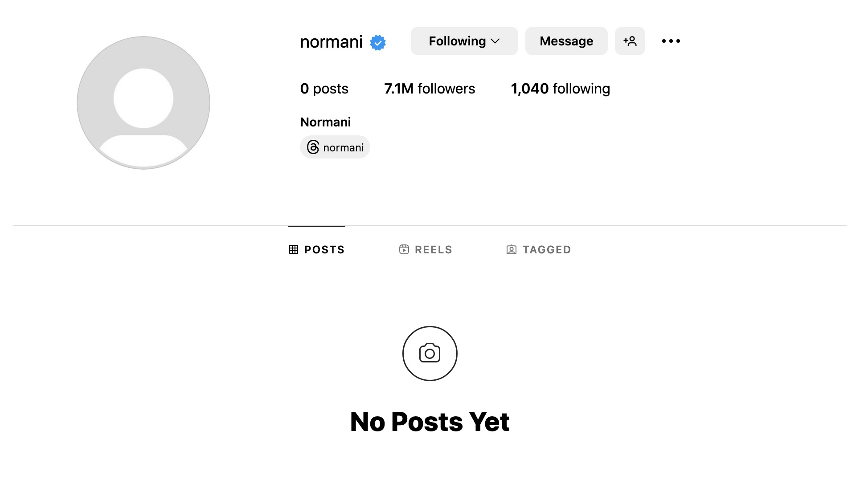Open the 7.1M followers list
The image size is (868, 484).
[x=430, y=89]
